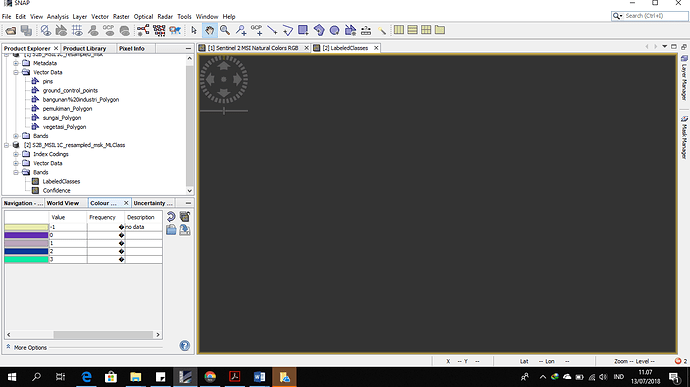Close the Colour Manipulation tab
The height and width of the screenshot is (387, 690).
(126, 203)
